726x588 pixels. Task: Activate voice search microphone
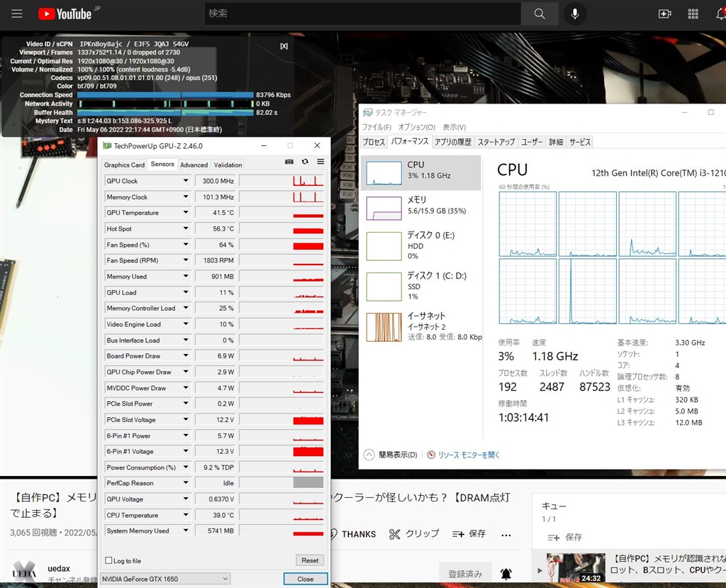pos(574,13)
